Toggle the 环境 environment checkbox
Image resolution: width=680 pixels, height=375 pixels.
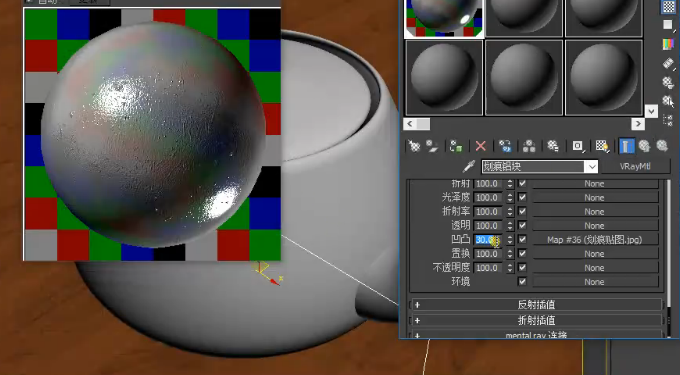[x=522, y=282]
